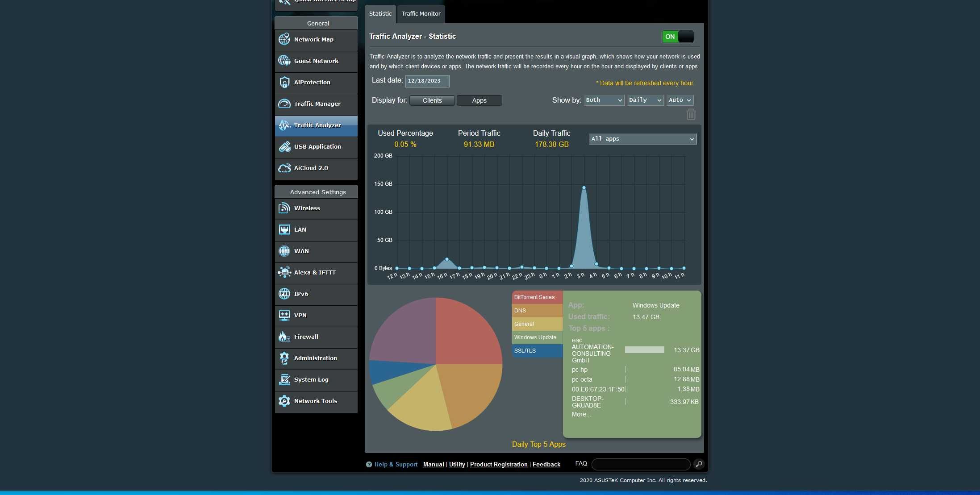Expand the All apps dropdown
Viewport: 980px width, 495px height.
(x=642, y=139)
